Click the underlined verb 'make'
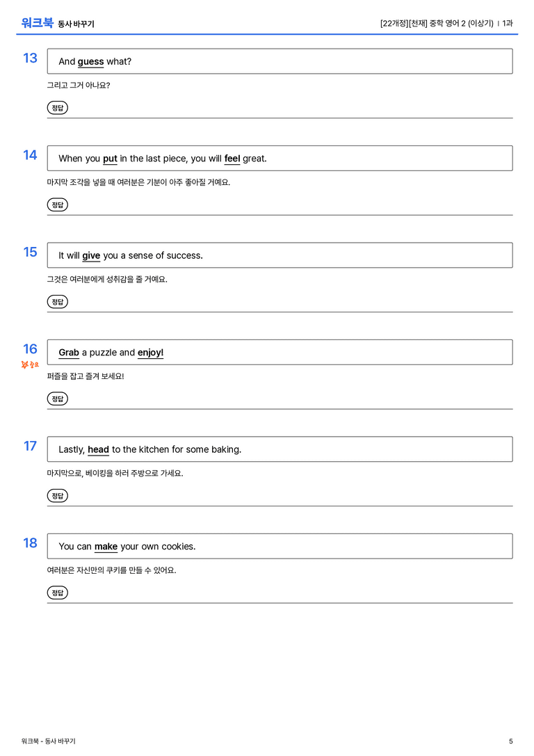 coord(106,546)
